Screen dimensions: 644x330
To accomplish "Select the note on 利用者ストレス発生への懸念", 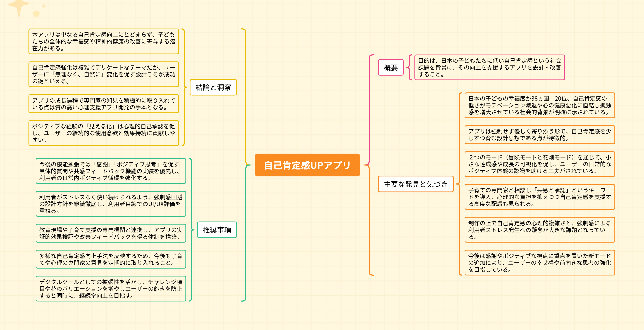I will pyautogui.click(x=540, y=230).
